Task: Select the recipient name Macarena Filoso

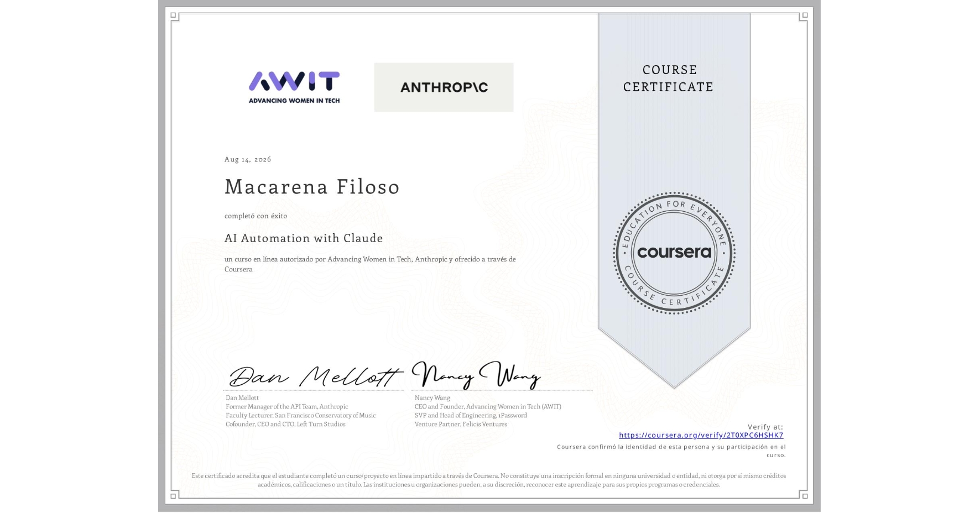Action: click(x=312, y=186)
